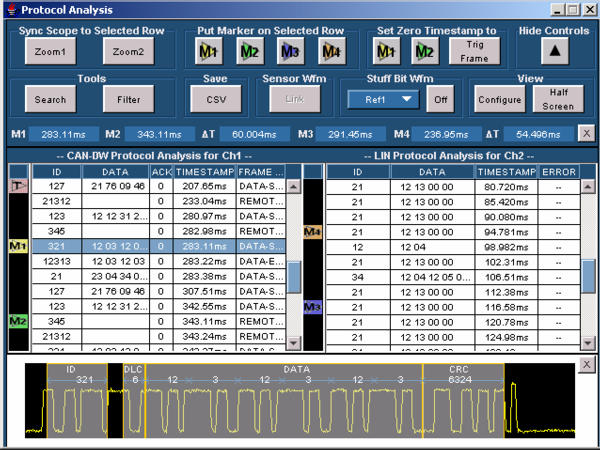
Task: Sort CAN table by TIMESTAMP column
Action: [203, 171]
